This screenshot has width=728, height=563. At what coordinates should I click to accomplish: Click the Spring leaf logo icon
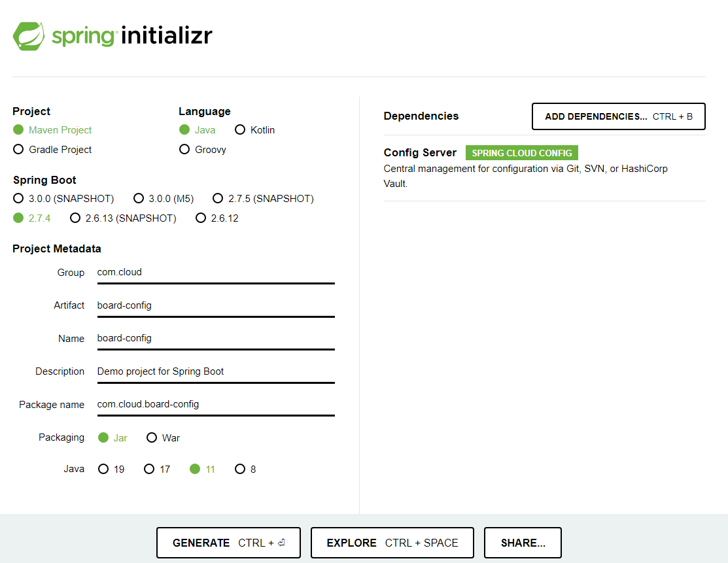click(x=29, y=36)
